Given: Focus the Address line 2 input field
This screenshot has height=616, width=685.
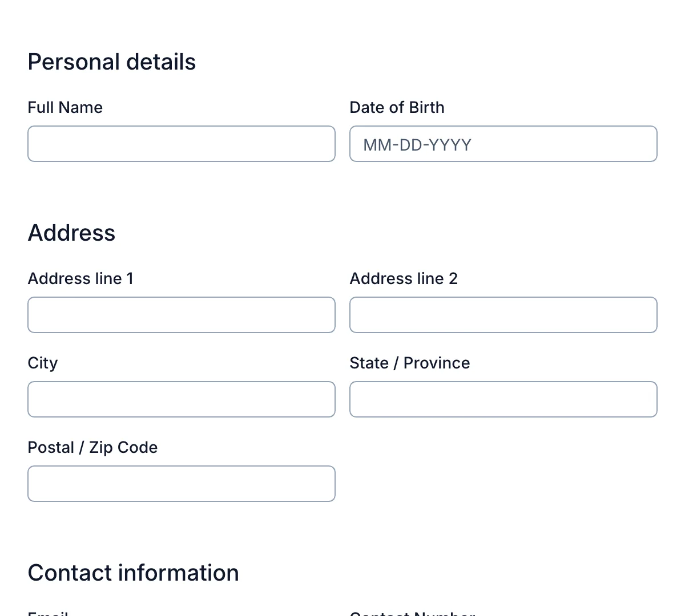Looking at the screenshot, I should [x=503, y=315].
